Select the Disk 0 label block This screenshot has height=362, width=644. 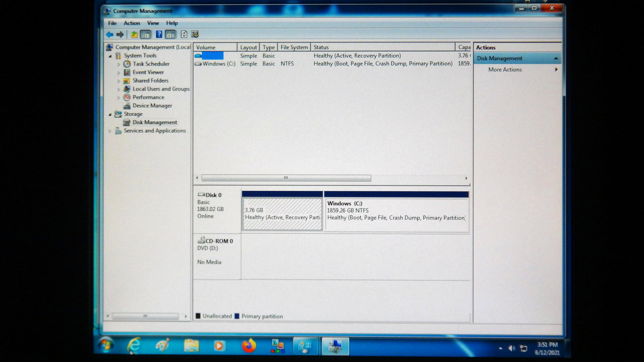pyautogui.click(x=217, y=210)
